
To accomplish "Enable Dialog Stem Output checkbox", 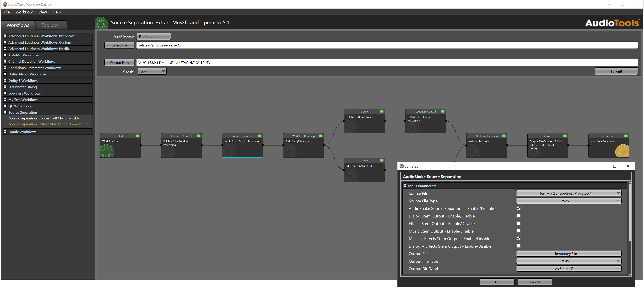I will tap(518, 216).
